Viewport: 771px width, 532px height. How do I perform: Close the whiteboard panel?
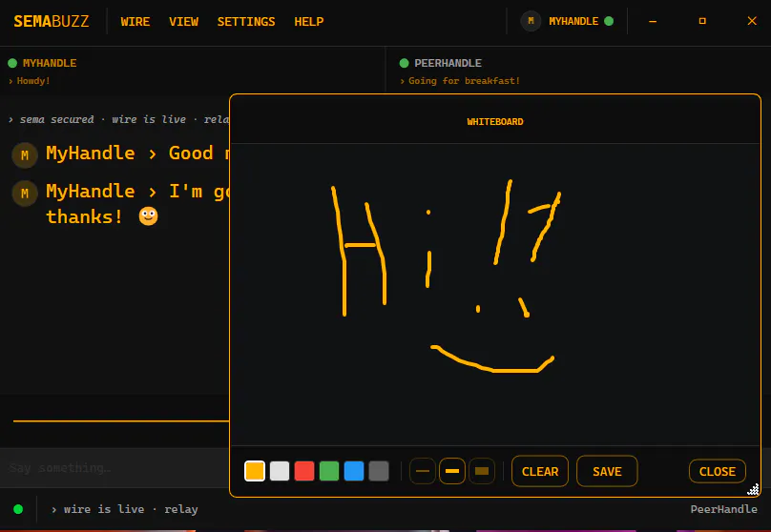[x=718, y=472]
